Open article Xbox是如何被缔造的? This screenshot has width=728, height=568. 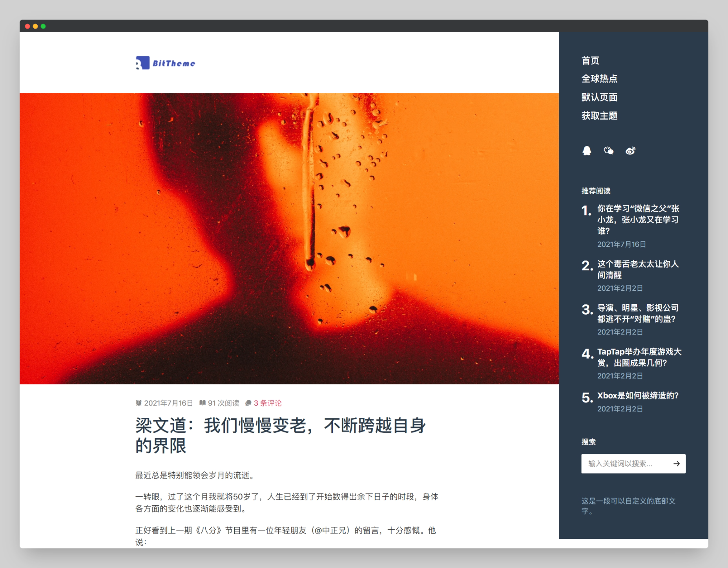tap(638, 395)
